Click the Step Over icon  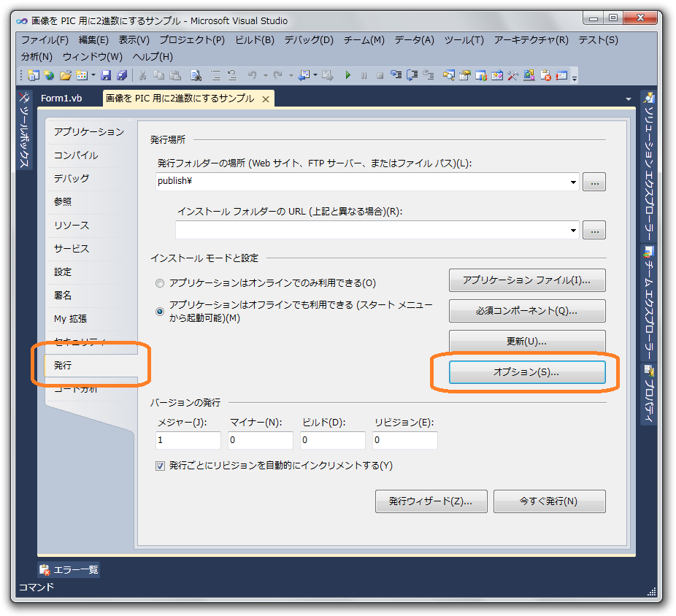(412, 75)
